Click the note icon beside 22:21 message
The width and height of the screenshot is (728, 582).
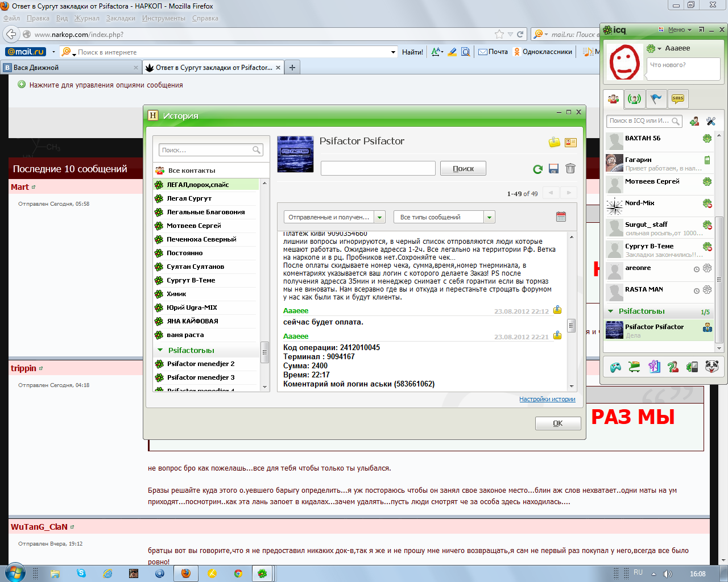pyautogui.click(x=557, y=335)
